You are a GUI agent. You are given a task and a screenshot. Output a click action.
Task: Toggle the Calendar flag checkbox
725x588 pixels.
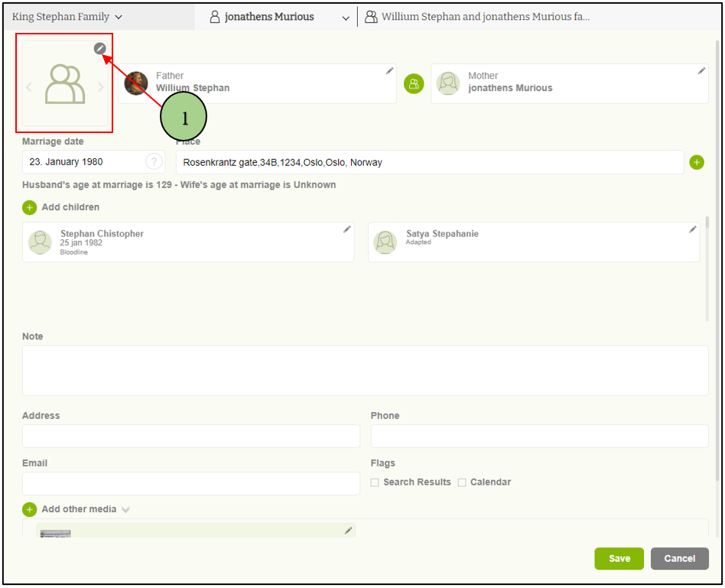[462, 482]
